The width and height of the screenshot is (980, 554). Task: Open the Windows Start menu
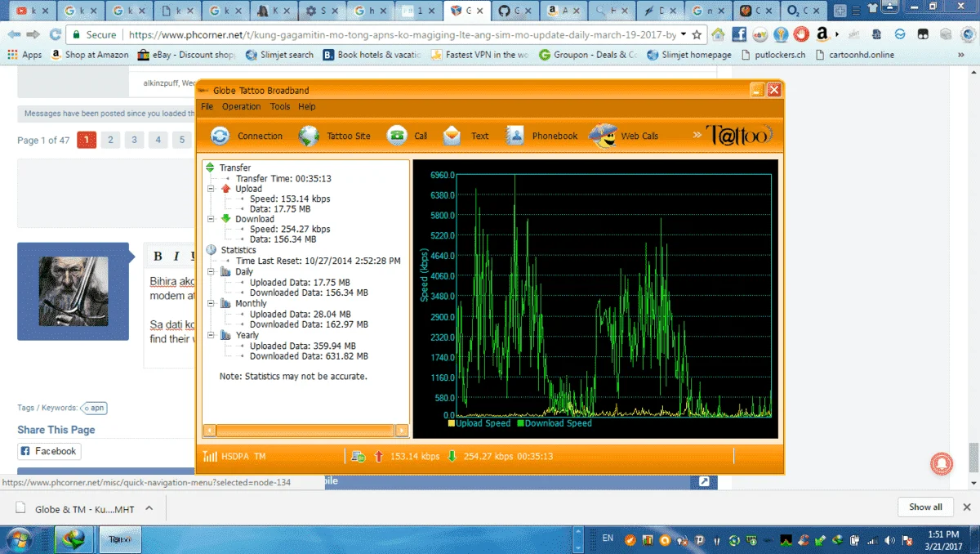[20, 539]
